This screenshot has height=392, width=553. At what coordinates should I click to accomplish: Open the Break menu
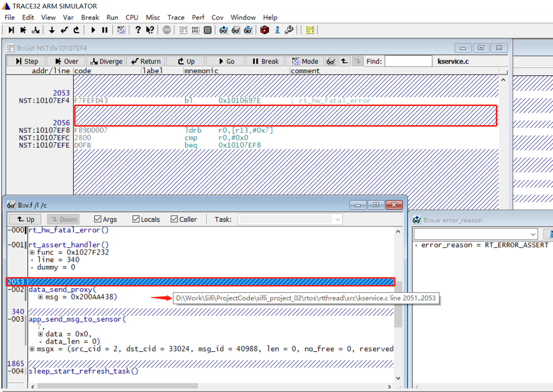coord(90,17)
